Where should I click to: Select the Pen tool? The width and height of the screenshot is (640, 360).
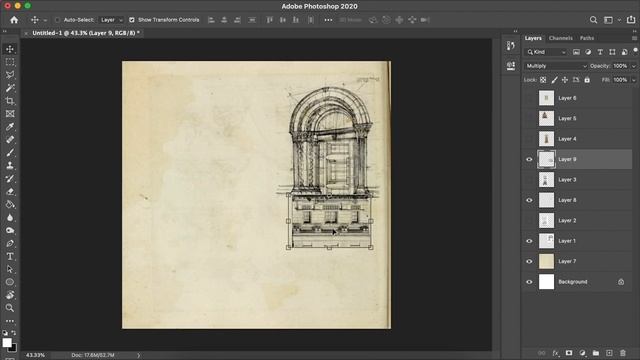pyautogui.click(x=10, y=243)
